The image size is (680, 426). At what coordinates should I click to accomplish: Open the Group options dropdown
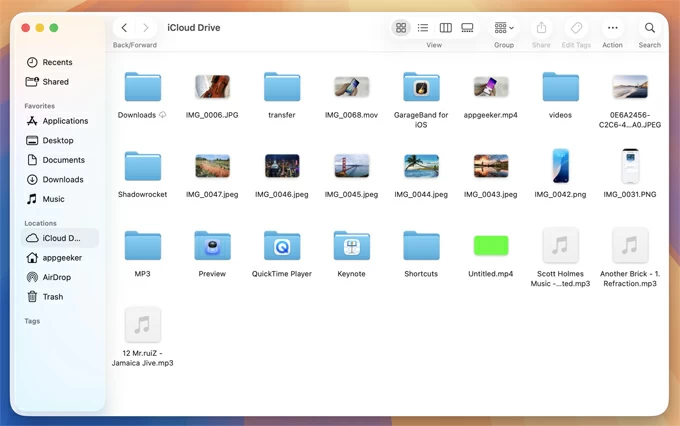pyautogui.click(x=504, y=28)
